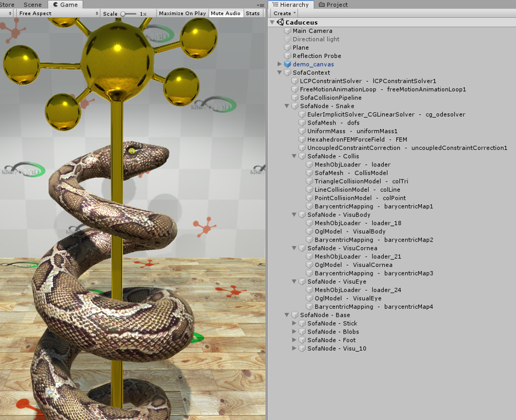This screenshot has width=516, height=420.
Task: Switch to the Project tab
Action: tap(333, 5)
